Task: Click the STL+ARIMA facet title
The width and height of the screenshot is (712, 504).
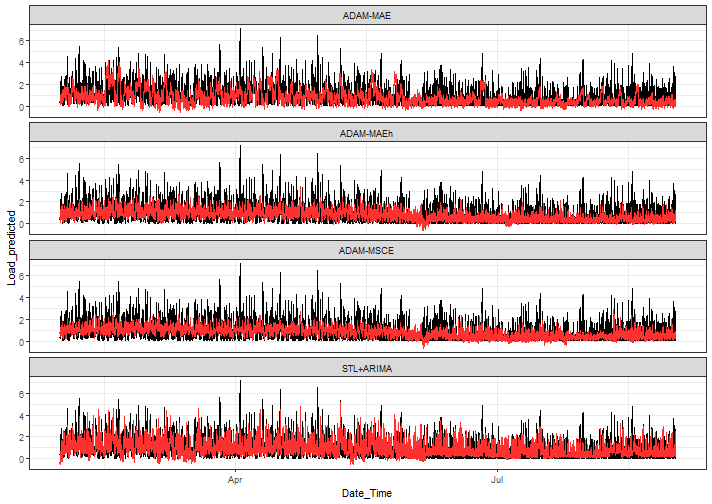Action: point(367,369)
